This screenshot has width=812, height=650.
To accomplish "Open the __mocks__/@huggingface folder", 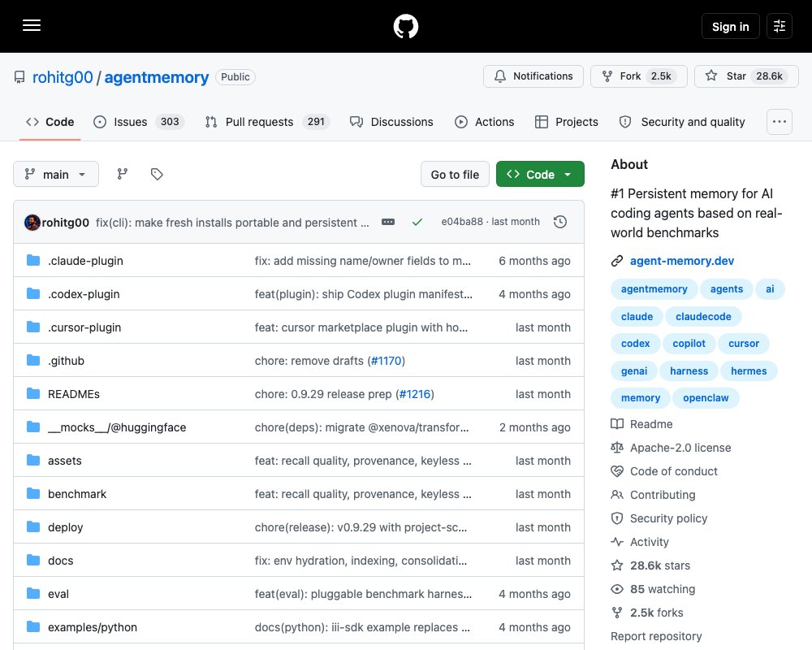I will point(117,427).
